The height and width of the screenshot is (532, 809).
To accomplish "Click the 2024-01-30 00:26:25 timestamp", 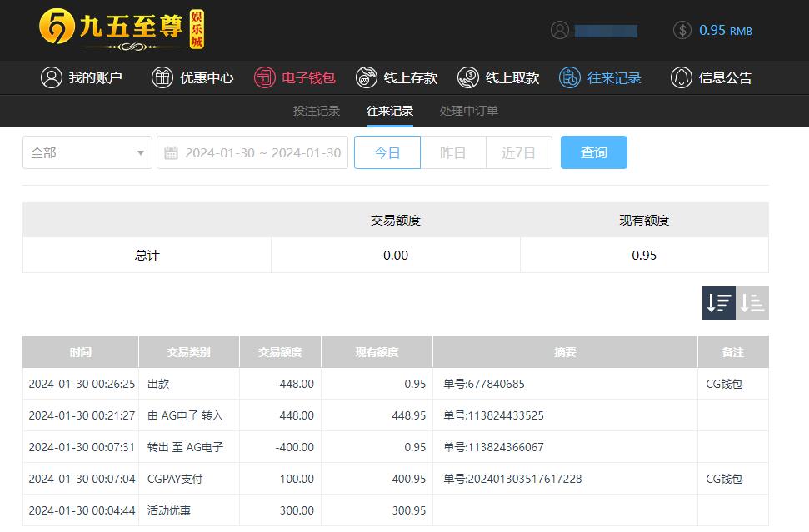I will (x=82, y=384).
